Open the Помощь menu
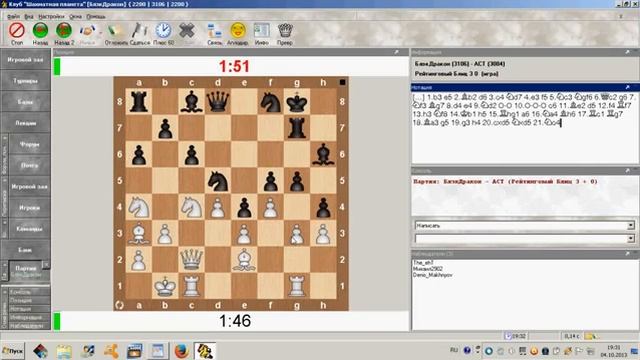Viewport: 640px width, 360px height. click(x=96, y=17)
